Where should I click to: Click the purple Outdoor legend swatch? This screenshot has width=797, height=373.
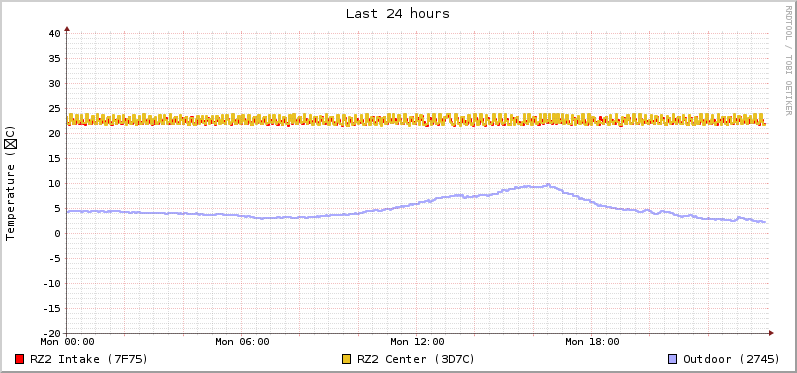coord(672,359)
